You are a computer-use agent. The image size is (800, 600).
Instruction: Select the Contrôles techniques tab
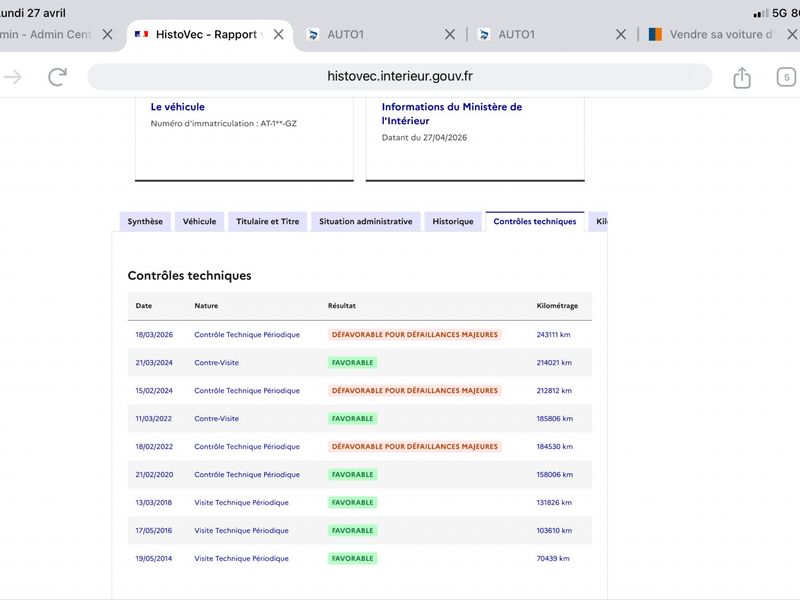pos(535,221)
